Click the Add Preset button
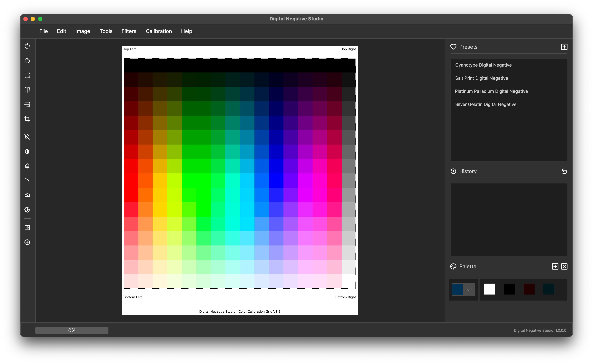 (x=564, y=47)
